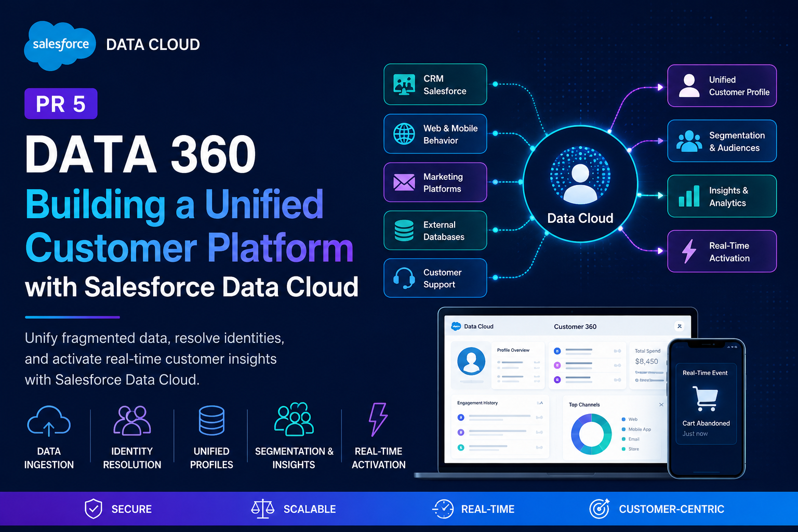Click the Real-Time Activation bolt icon at bottom

coord(378,419)
